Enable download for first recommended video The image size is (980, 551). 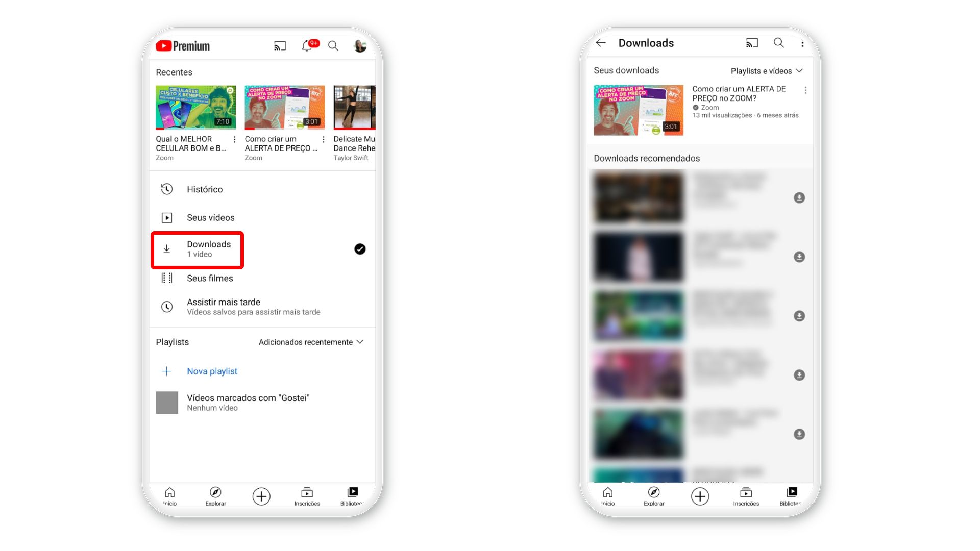click(800, 198)
